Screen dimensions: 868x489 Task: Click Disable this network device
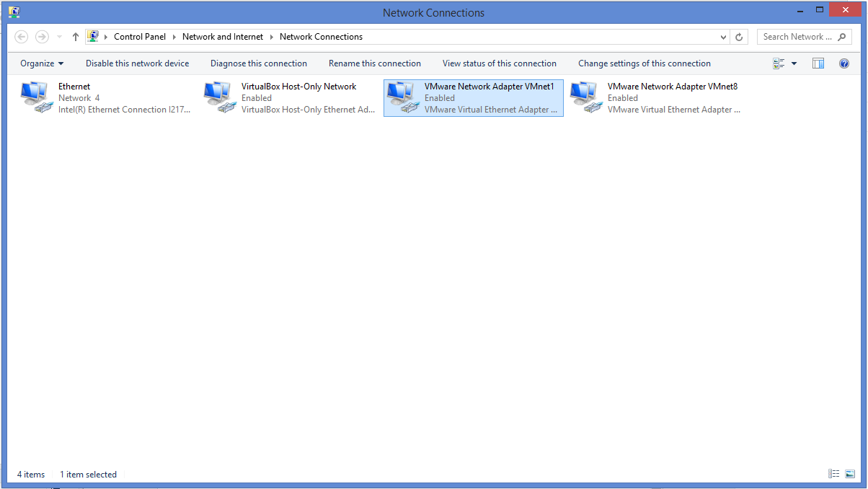[138, 63]
